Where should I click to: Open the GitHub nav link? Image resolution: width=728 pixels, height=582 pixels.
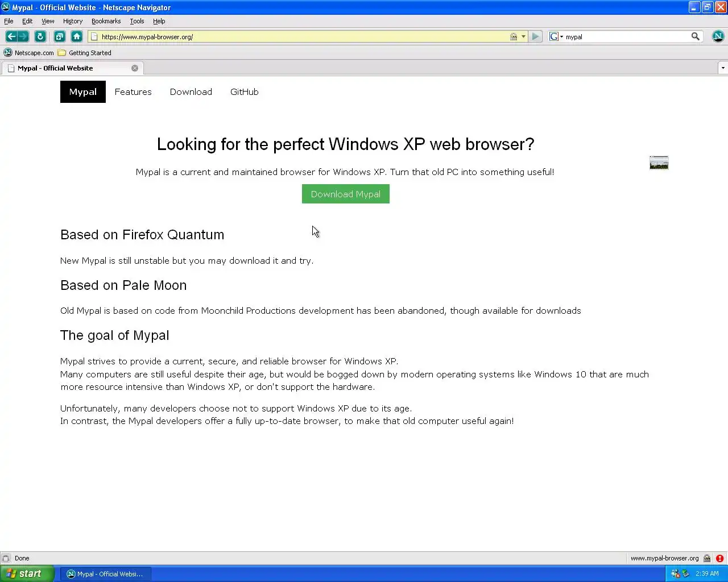(x=245, y=92)
